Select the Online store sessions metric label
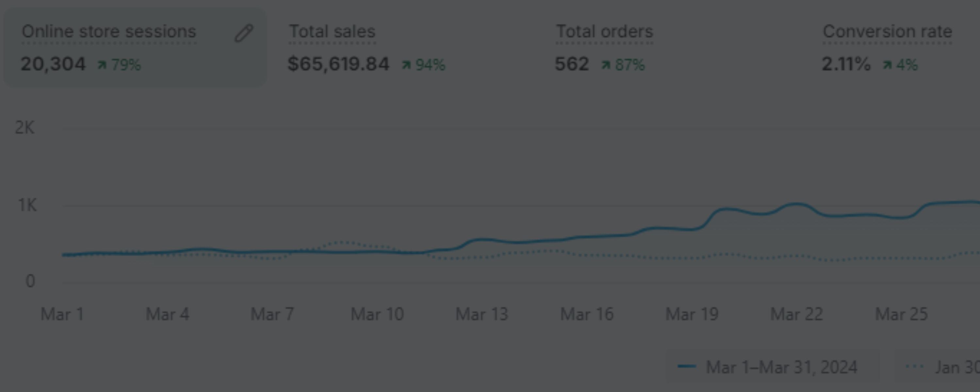The image size is (980, 392). [x=109, y=32]
